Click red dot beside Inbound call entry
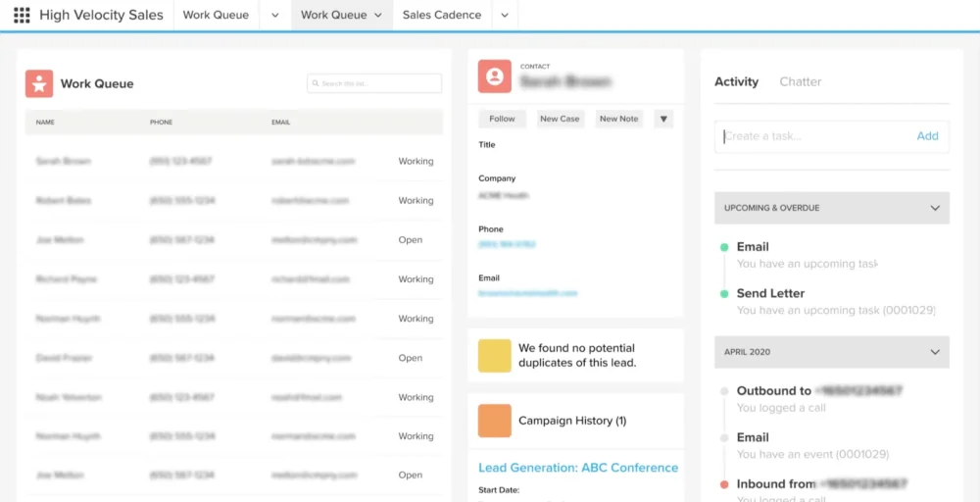 point(724,484)
